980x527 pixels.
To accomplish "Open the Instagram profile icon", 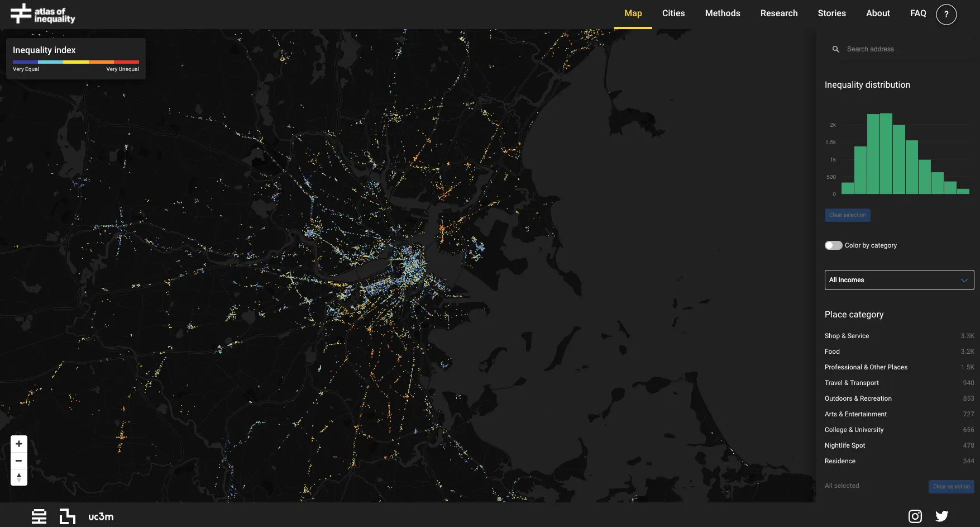I will (x=915, y=516).
